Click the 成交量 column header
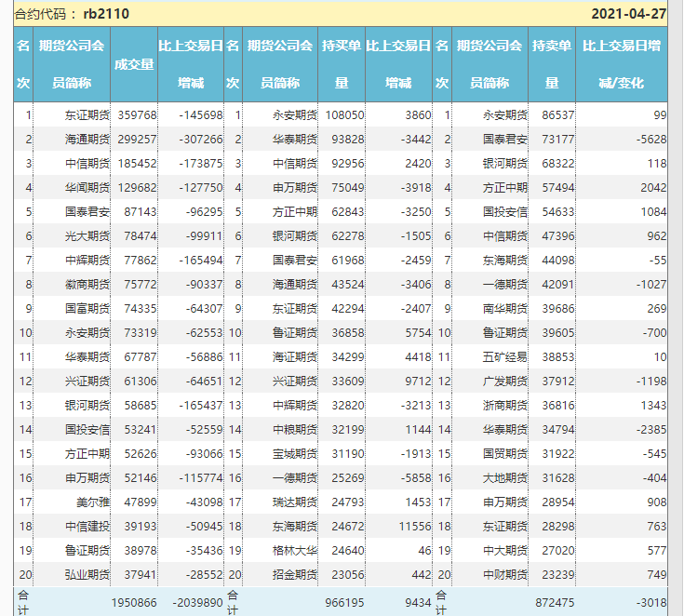684x616 pixels. pos(134,64)
